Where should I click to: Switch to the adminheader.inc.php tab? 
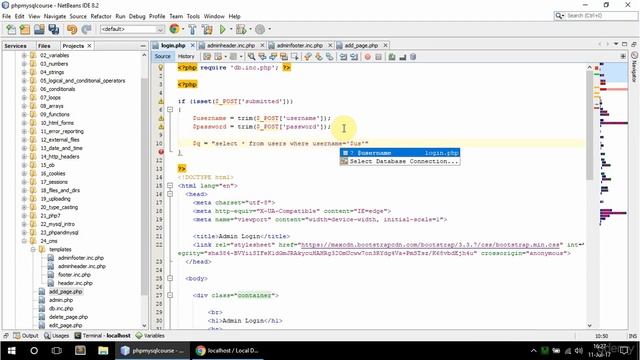pyautogui.click(x=231, y=45)
